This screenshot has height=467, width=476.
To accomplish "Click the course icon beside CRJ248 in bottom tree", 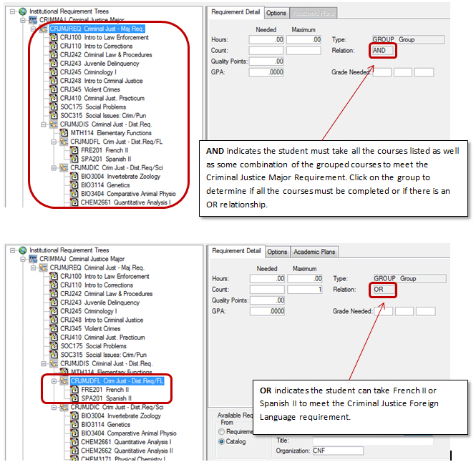I will [x=54, y=320].
